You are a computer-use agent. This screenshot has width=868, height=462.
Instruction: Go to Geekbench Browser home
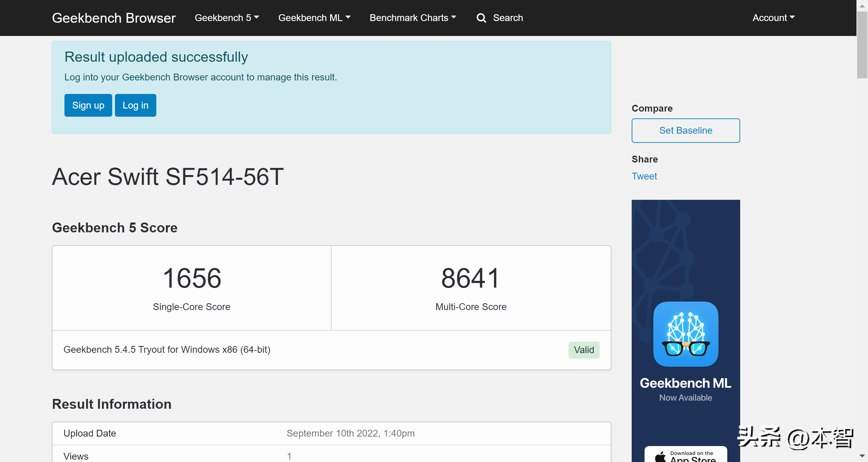(x=114, y=18)
